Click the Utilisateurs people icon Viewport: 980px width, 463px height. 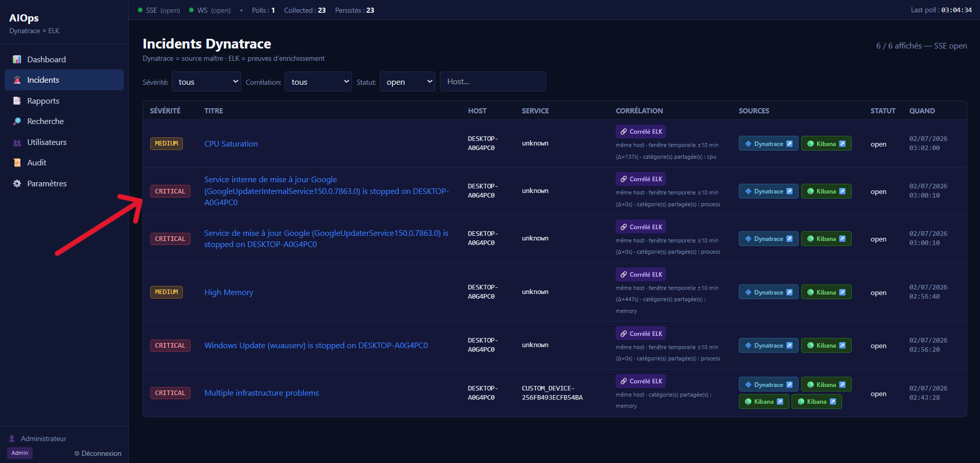tap(17, 142)
